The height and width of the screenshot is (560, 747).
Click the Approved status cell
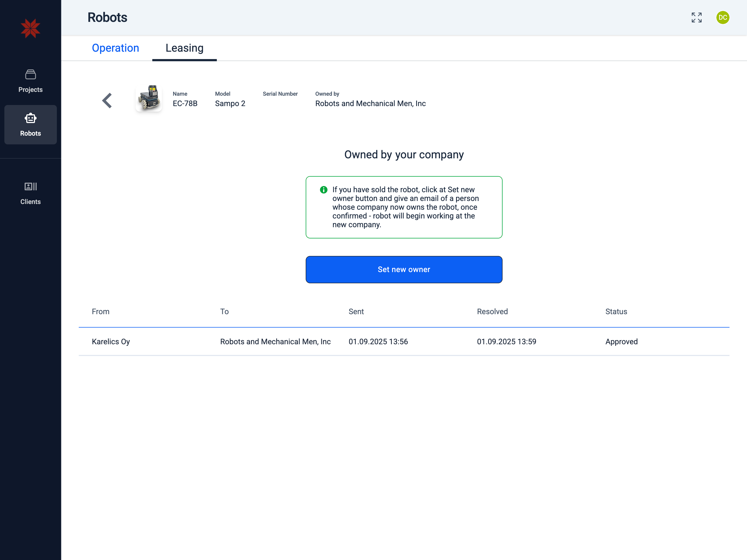[x=621, y=342]
